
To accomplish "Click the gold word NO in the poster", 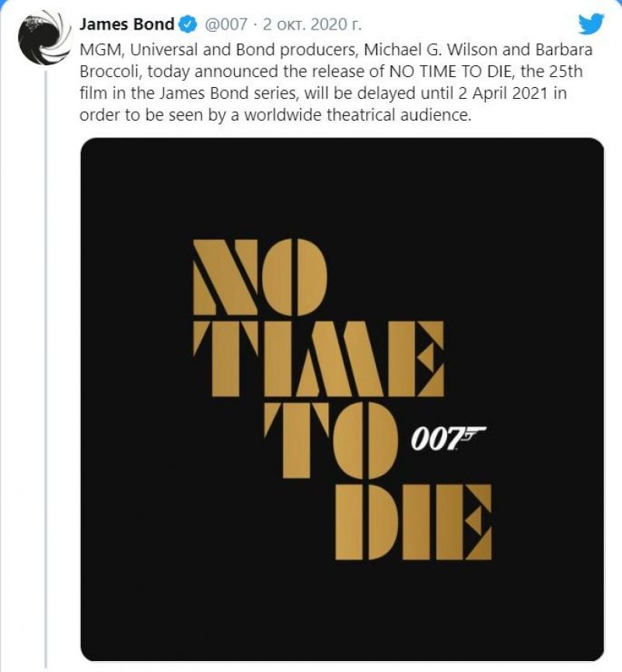I will (x=260, y=277).
